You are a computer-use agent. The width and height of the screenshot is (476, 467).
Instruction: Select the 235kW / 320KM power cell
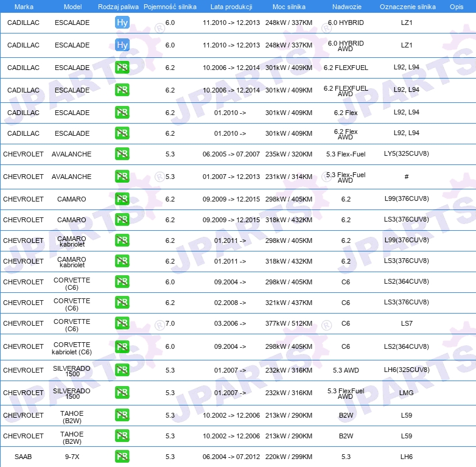289,154
